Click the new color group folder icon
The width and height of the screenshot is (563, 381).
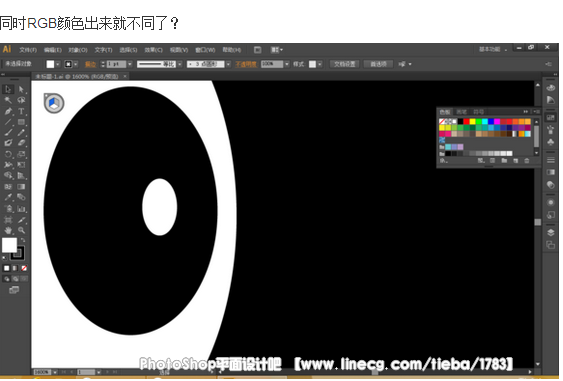(504, 161)
